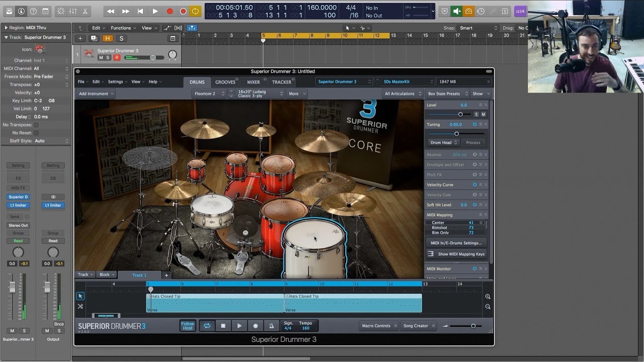The height and width of the screenshot is (362, 644).
Task: Toggle the Hide tracks H button
Action: pyautogui.click(x=107, y=38)
